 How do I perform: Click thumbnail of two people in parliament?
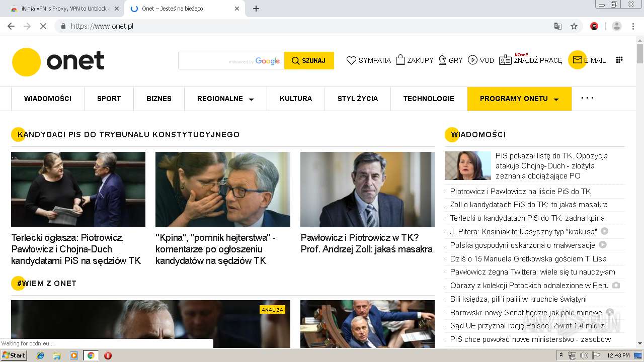pos(78,190)
